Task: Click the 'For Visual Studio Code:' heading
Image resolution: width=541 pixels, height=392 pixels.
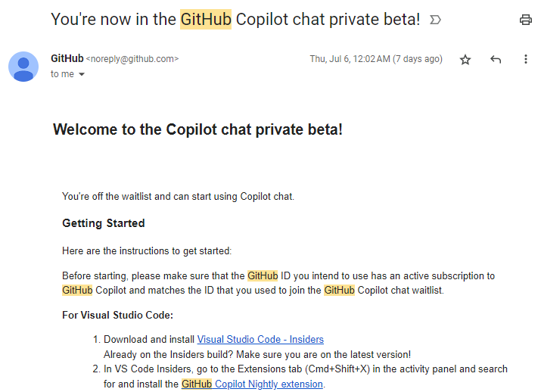Action: click(x=117, y=315)
